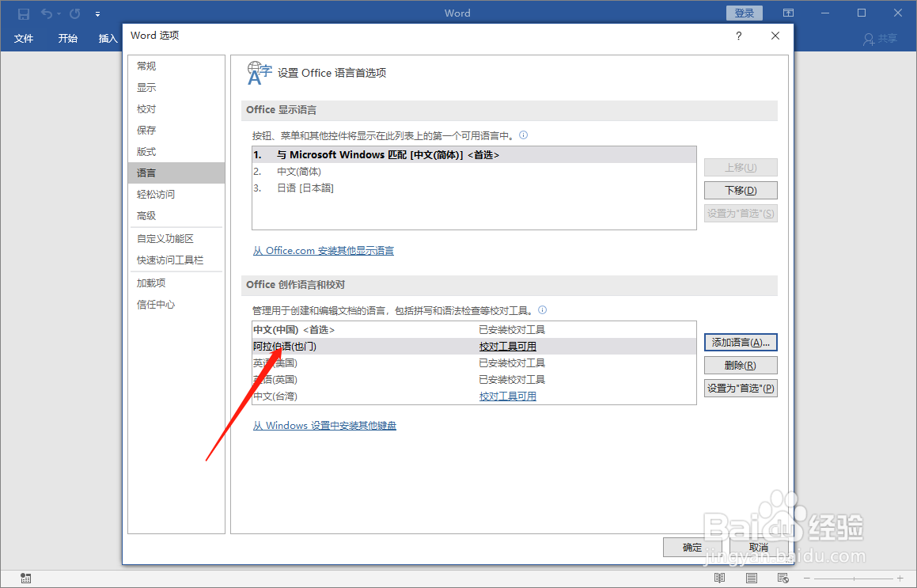Select the 与 Microsoft Windows 匹配 display language row

point(474,155)
